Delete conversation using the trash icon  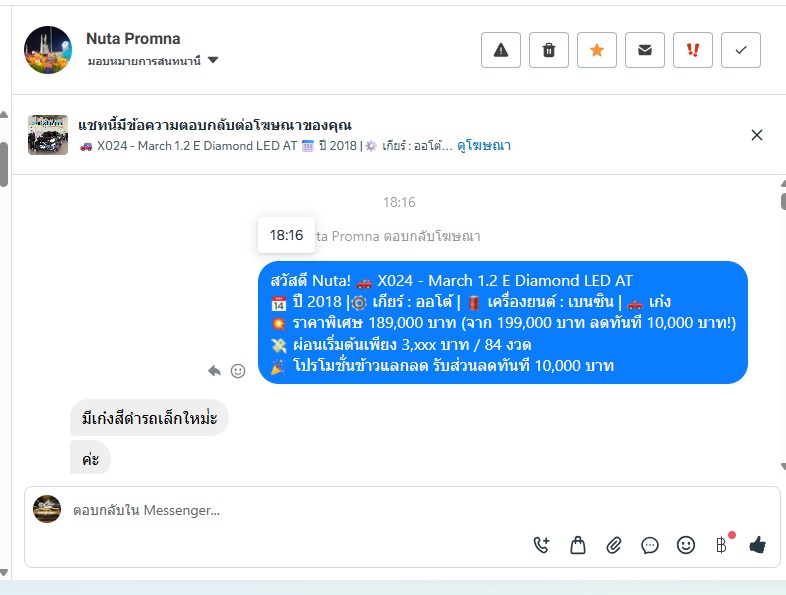pos(549,50)
